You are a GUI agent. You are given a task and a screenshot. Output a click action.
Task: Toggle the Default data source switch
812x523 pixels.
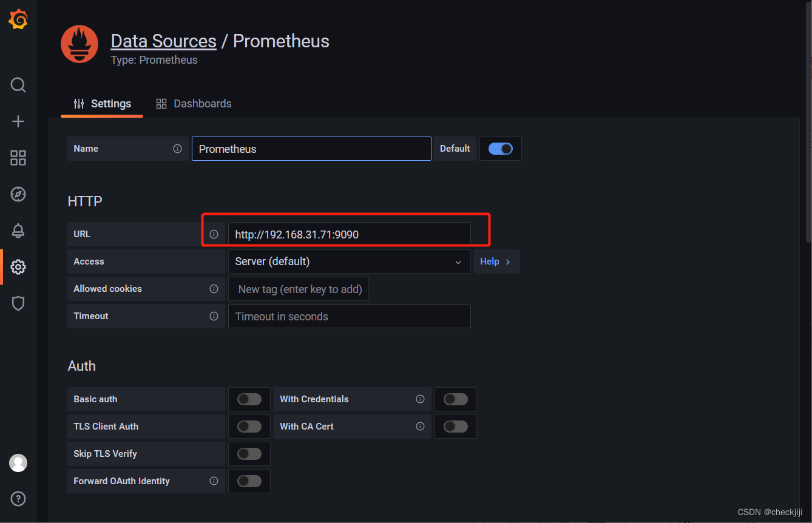500,149
